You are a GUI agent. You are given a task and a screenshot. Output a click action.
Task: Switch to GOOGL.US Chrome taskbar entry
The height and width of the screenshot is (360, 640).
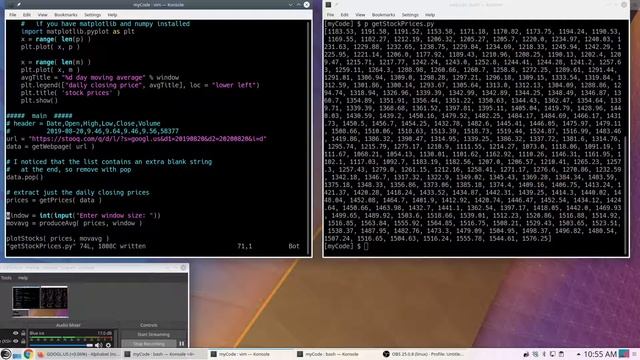click(x=78, y=354)
